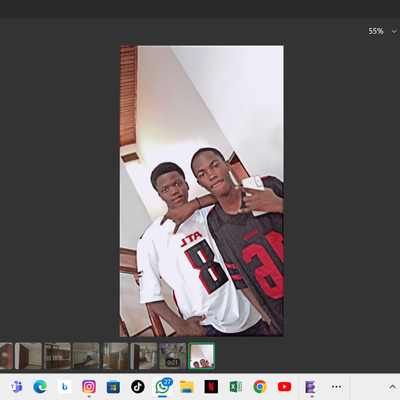Open the Microsoft Store icon

click(113, 387)
